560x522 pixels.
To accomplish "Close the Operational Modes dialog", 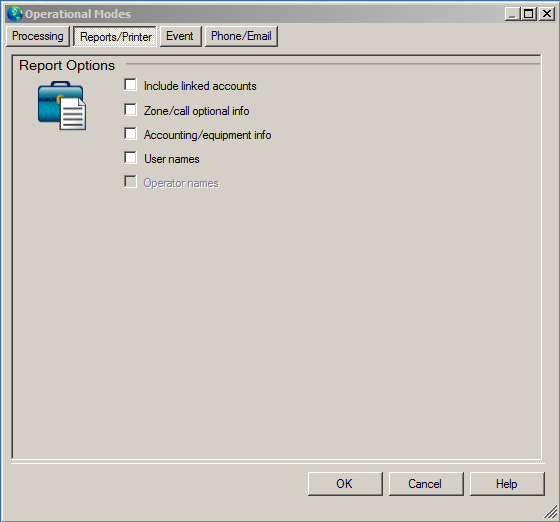I will click(x=547, y=14).
